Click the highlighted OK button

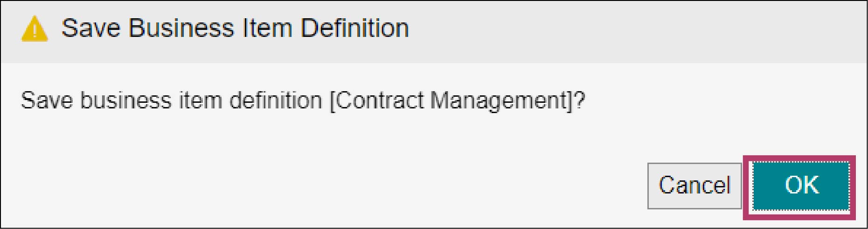[x=801, y=186]
